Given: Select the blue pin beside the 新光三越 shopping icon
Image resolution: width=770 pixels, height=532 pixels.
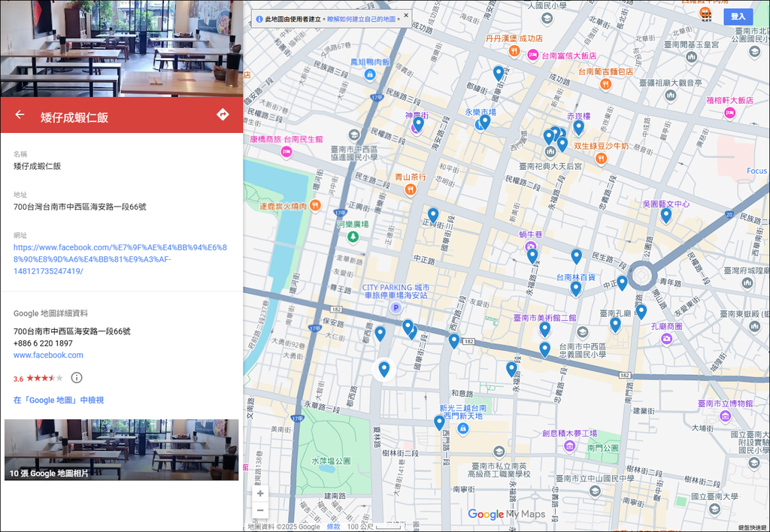Looking at the screenshot, I should tap(439, 422).
